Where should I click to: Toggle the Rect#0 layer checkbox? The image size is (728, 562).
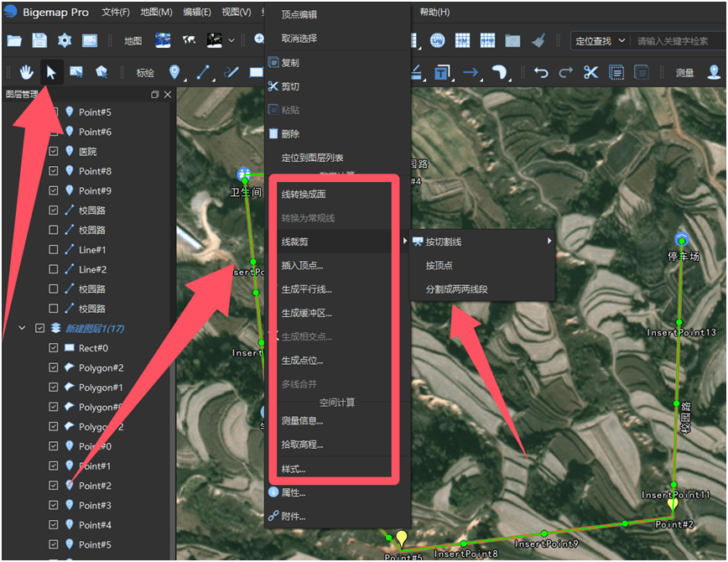tap(54, 348)
